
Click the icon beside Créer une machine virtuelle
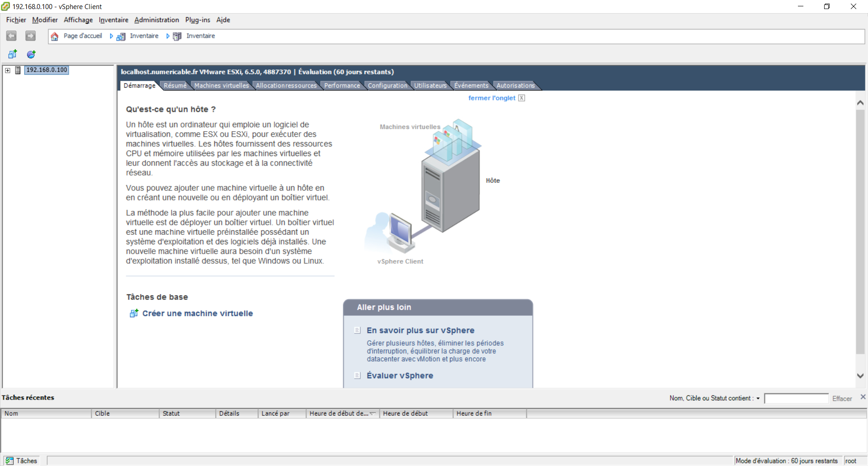click(134, 313)
